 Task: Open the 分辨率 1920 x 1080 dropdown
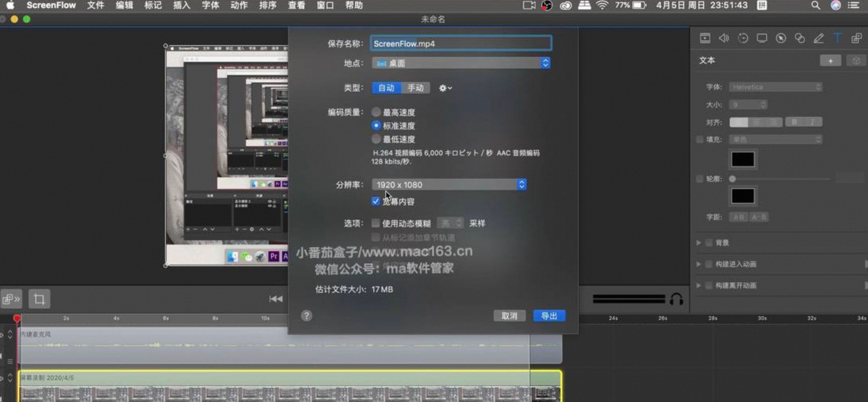(449, 185)
